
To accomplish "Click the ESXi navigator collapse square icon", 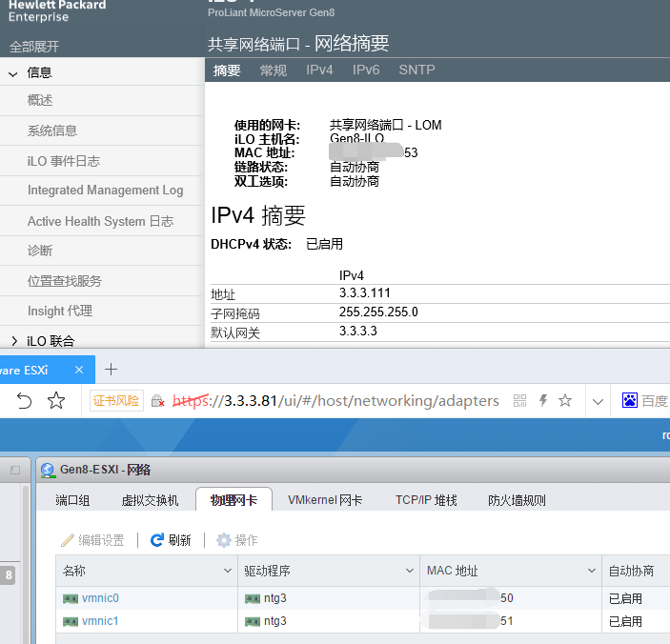I will point(15,471).
